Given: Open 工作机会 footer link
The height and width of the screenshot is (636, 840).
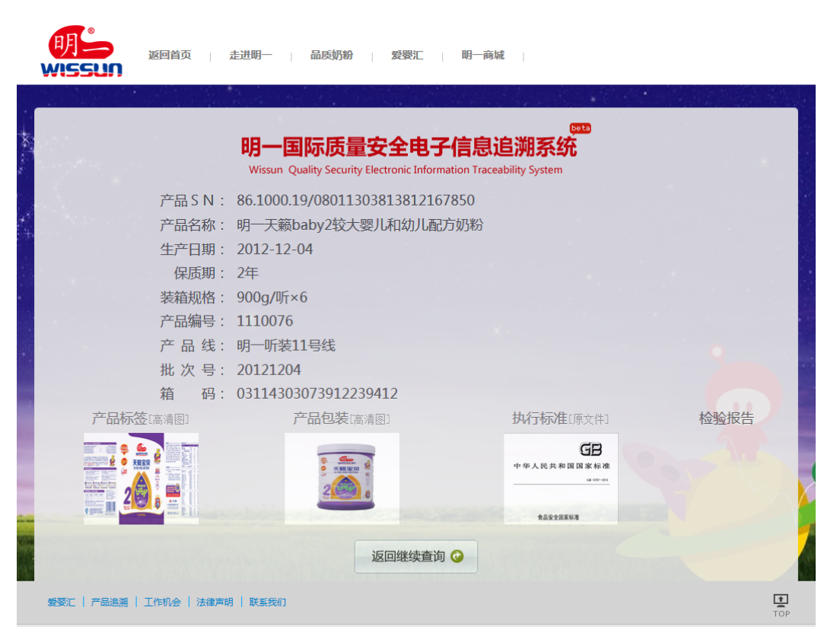Looking at the screenshot, I should pyautogui.click(x=162, y=603).
